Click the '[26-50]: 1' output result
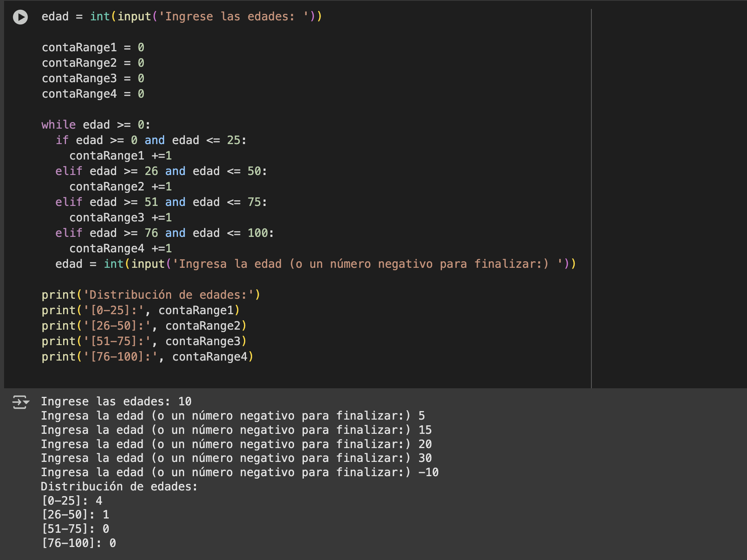 pos(75,515)
